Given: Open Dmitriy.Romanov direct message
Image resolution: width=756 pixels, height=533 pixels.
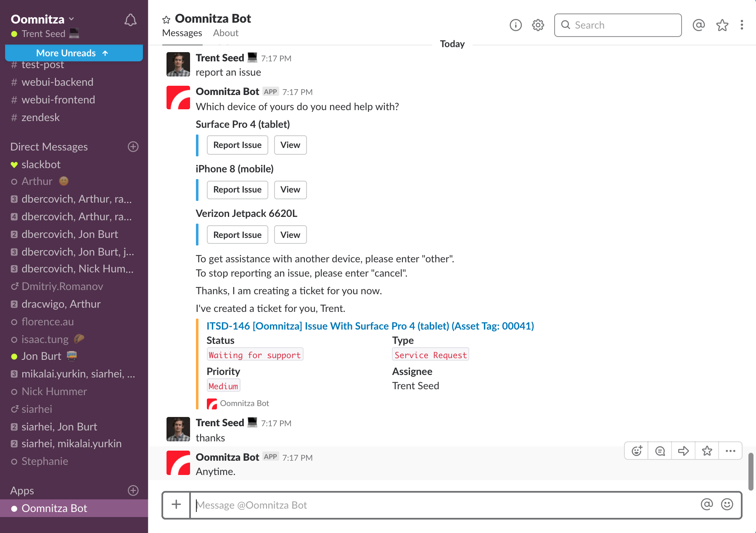Looking at the screenshot, I should tap(74, 286).
